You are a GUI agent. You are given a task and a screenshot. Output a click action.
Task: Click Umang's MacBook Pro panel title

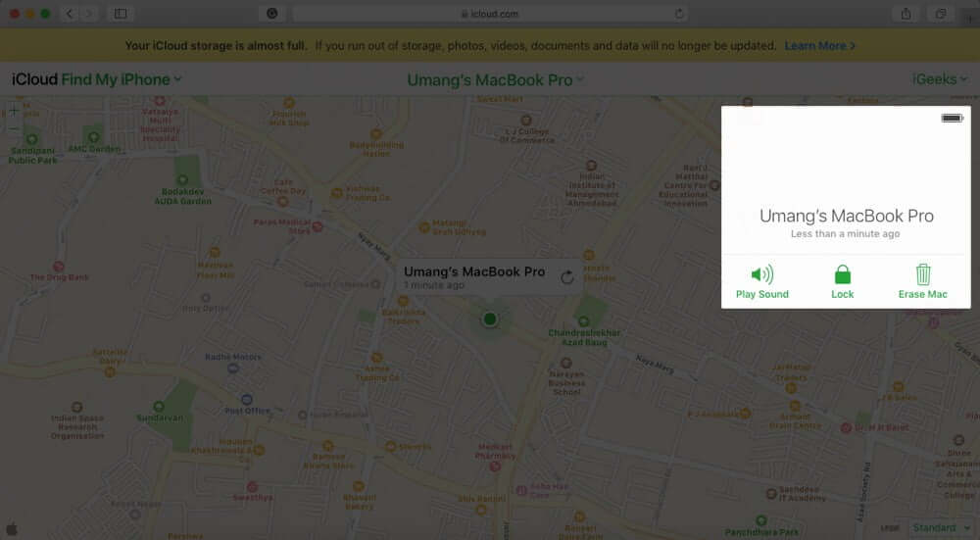click(847, 216)
